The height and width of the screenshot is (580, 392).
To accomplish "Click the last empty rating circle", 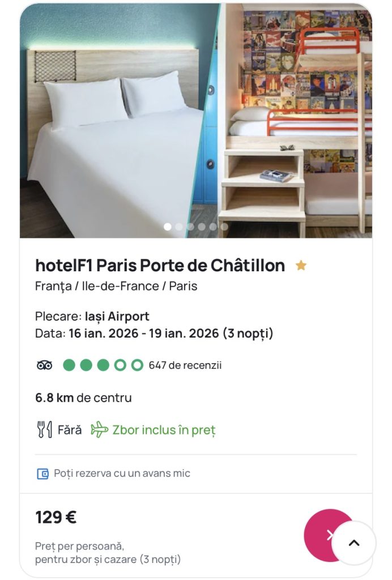I will tap(137, 365).
